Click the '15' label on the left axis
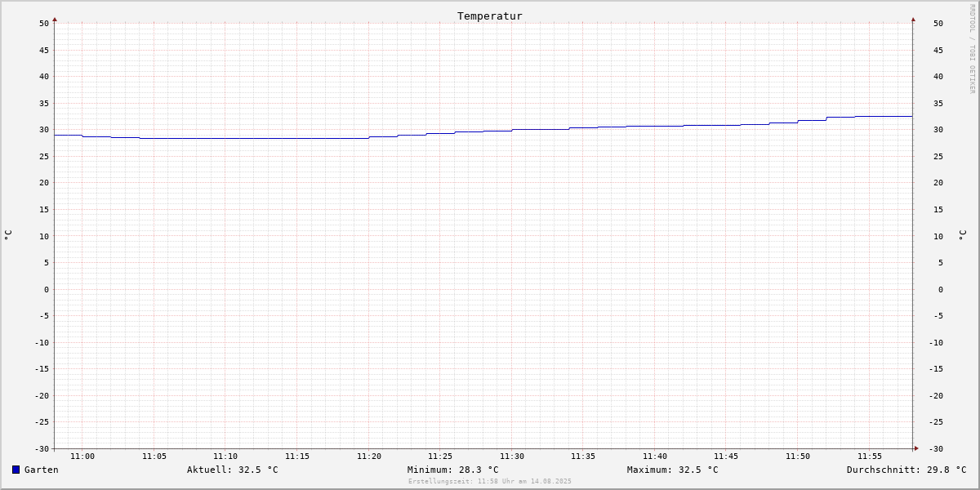 [44, 210]
